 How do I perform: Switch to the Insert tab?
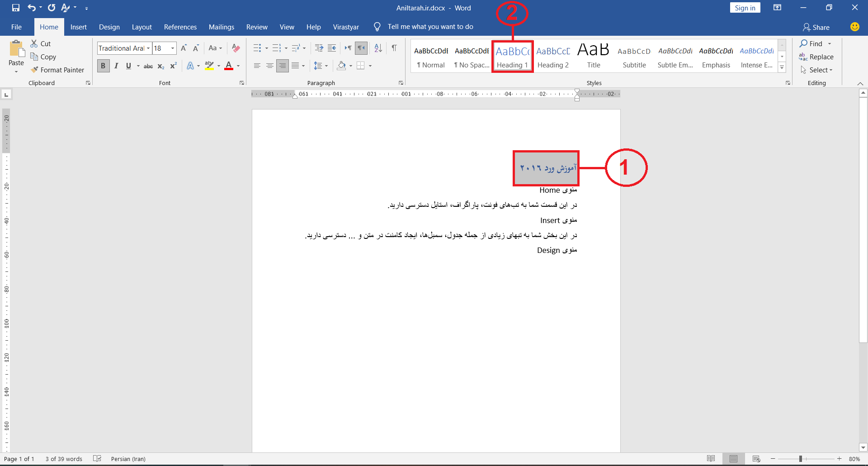79,27
